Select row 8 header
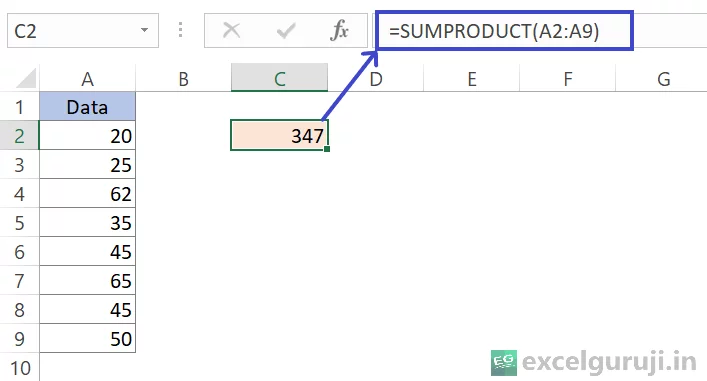 (19, 309)
